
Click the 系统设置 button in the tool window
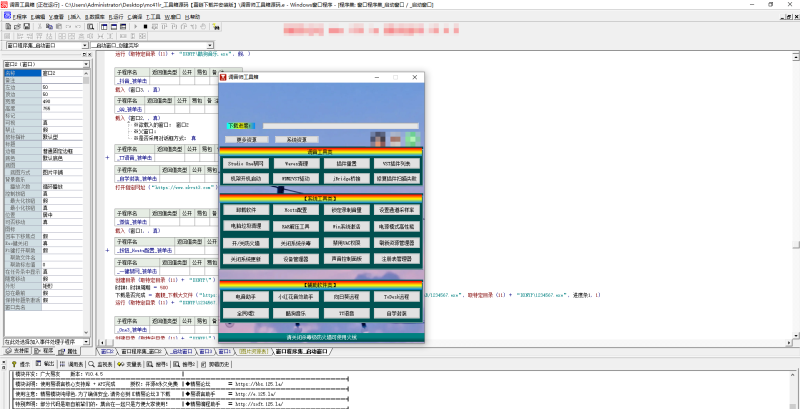coord(297,140)
